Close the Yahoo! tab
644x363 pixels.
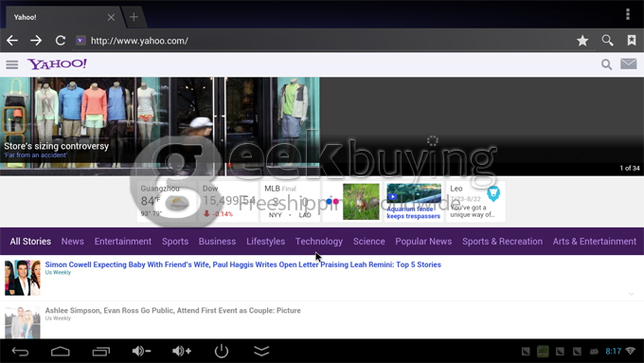[111, 17]
